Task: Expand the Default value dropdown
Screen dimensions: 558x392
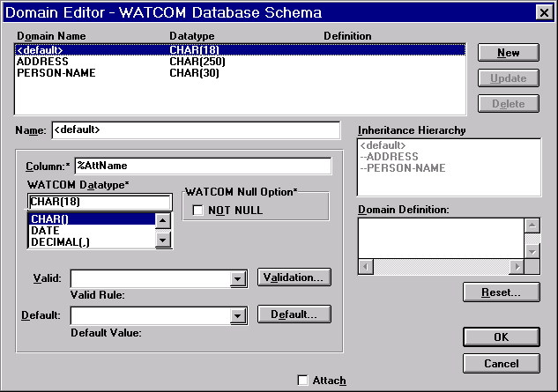Action: [x=236, y=316]
